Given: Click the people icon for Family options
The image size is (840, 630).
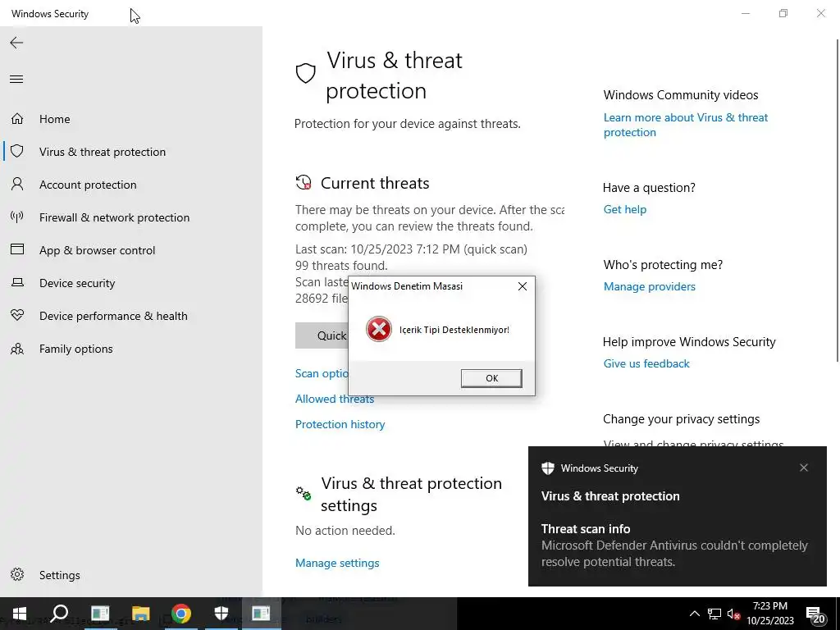Looking at the screenshot, I should 17,349.
